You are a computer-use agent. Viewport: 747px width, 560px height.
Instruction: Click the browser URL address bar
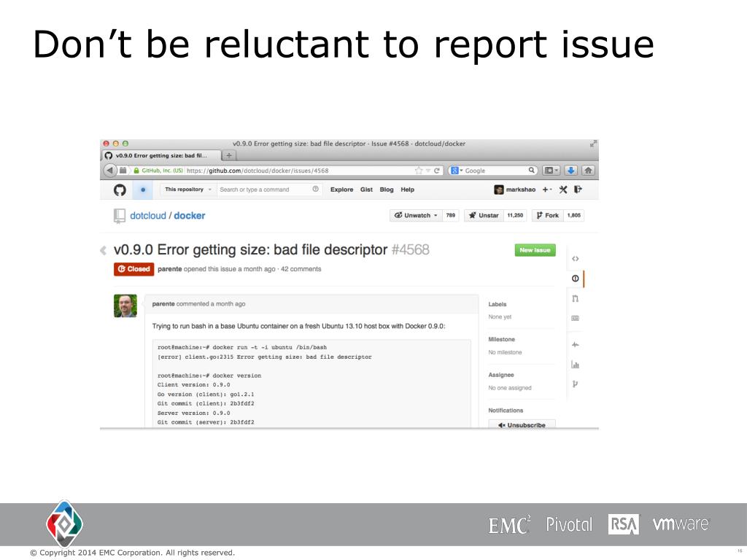[300, 171]
